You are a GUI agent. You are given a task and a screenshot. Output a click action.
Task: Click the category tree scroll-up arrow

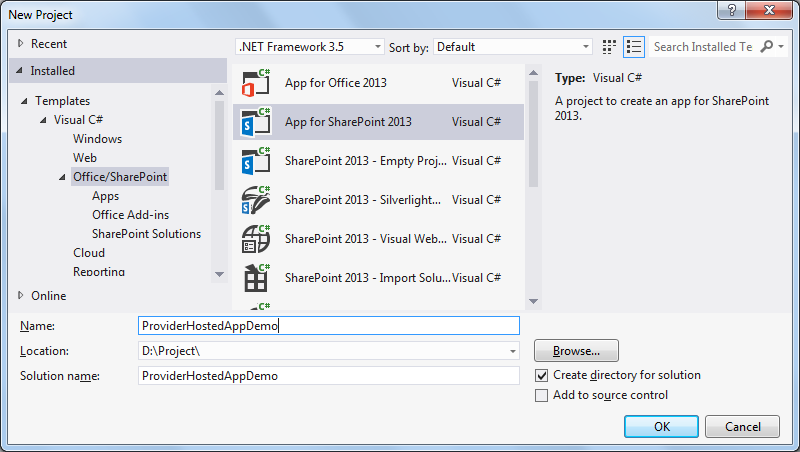219,92
